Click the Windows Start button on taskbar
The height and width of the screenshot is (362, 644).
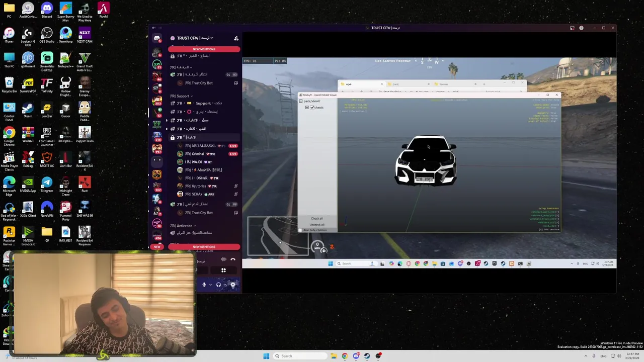(266, 356)
